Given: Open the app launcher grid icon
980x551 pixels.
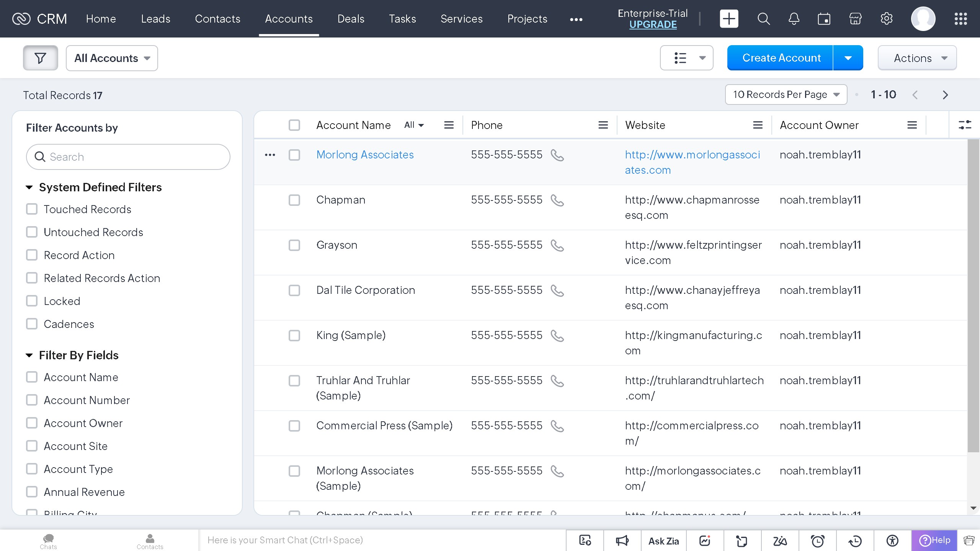Looking at the screenshot, I should [960, 19].
